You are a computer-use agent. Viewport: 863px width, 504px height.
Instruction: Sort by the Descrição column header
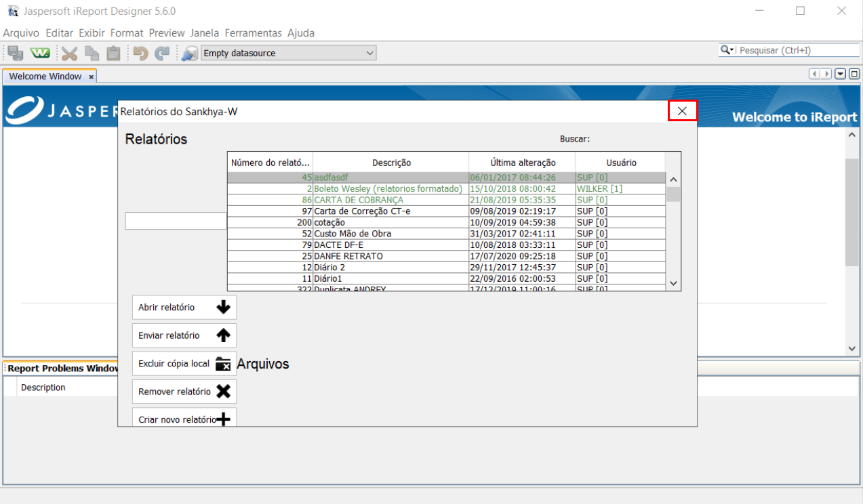point(391,163)
